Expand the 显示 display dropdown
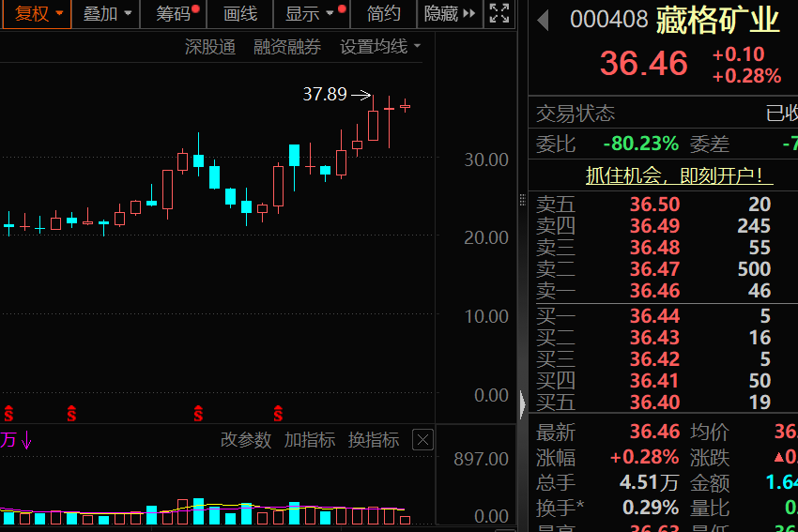Screen dimensions: 798x532 309,13
